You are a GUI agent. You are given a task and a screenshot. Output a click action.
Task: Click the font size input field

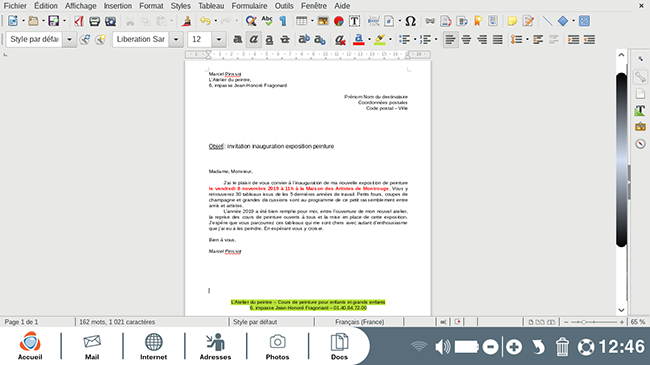200,39
